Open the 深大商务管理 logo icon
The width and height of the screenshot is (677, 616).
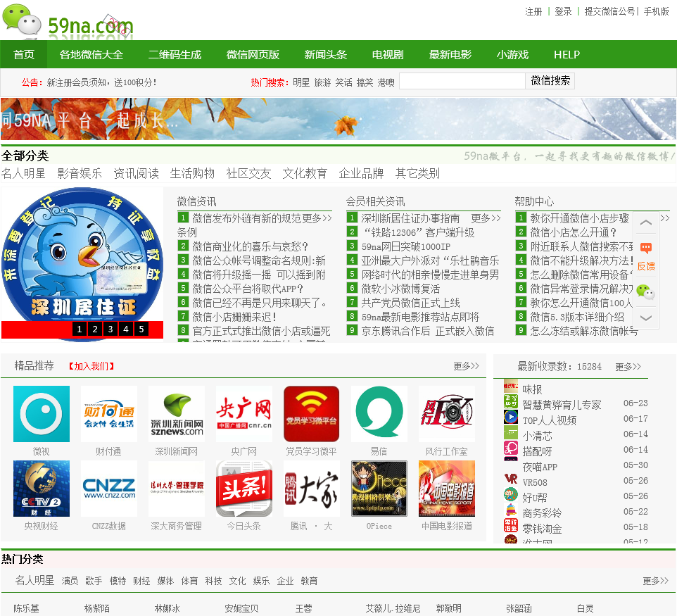pos(177,489)
